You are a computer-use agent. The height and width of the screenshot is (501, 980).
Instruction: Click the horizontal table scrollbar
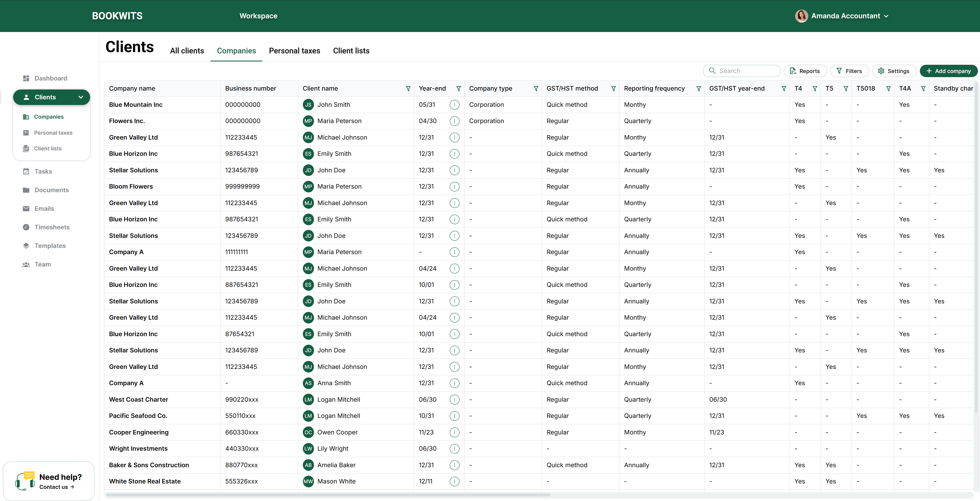pyautogui.click(x=328, y=495)
